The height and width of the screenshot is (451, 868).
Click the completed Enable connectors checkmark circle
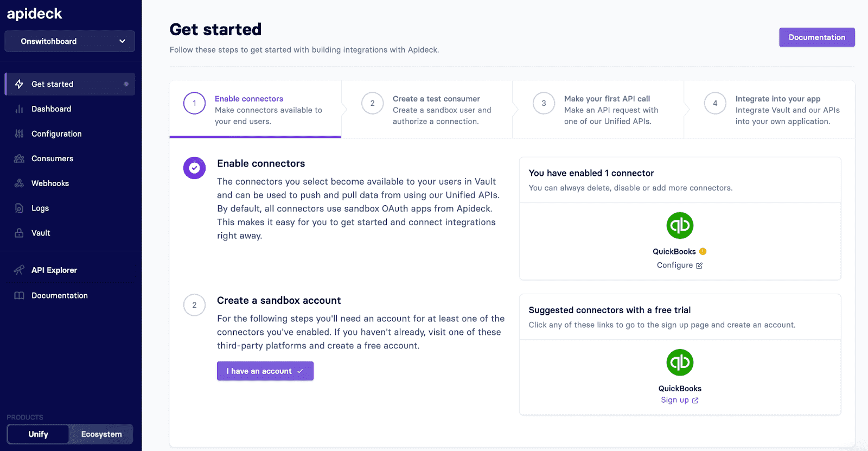(x=194, y=168)
